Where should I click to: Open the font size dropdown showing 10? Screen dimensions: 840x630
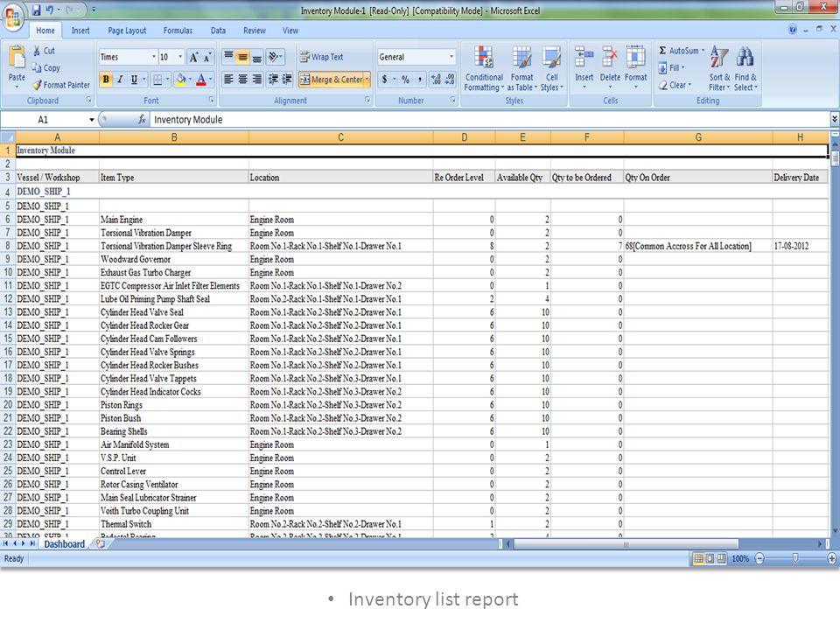(x=180, y=57)
